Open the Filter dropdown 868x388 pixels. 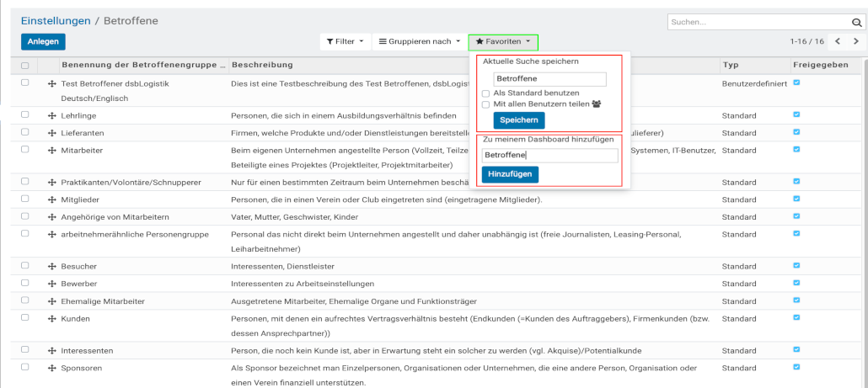(346, 41)
